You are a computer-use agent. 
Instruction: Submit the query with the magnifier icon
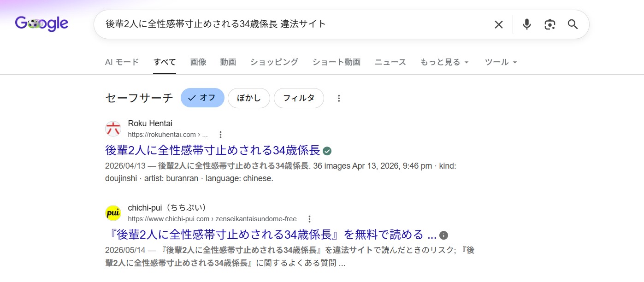click(x=573, y=24)
